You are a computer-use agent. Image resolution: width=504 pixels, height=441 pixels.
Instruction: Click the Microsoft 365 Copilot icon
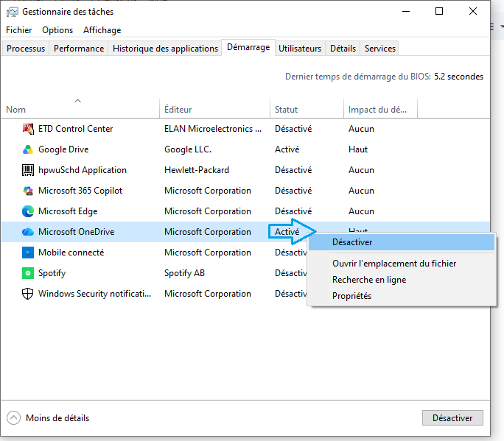tap(28, 191)
